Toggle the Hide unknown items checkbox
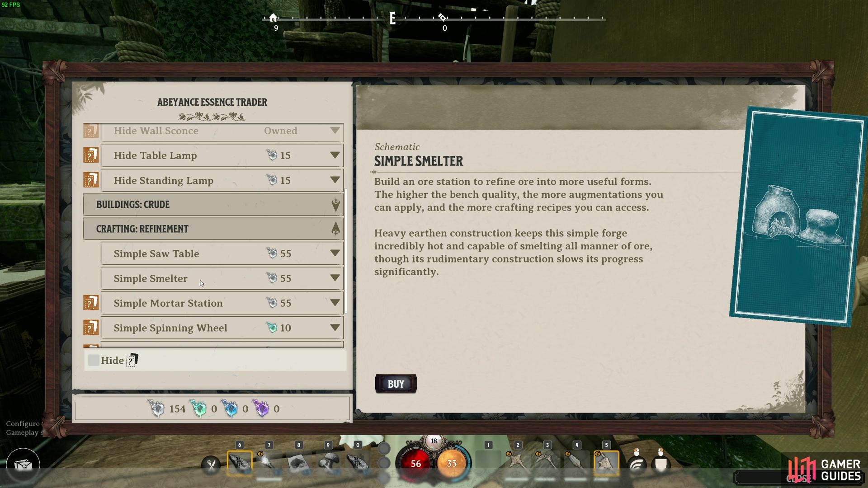 (93, 361)
